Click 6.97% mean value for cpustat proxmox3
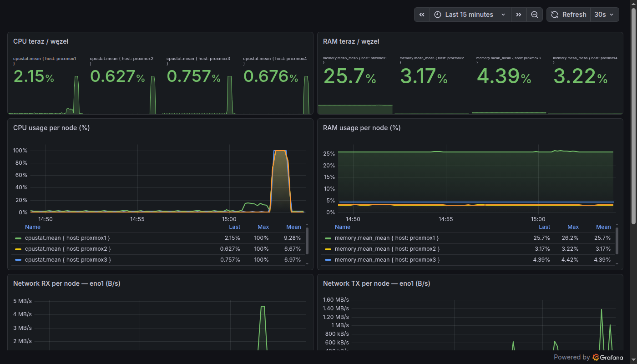The height and width of the screenshot is (364, 637). tap(292, 260)
